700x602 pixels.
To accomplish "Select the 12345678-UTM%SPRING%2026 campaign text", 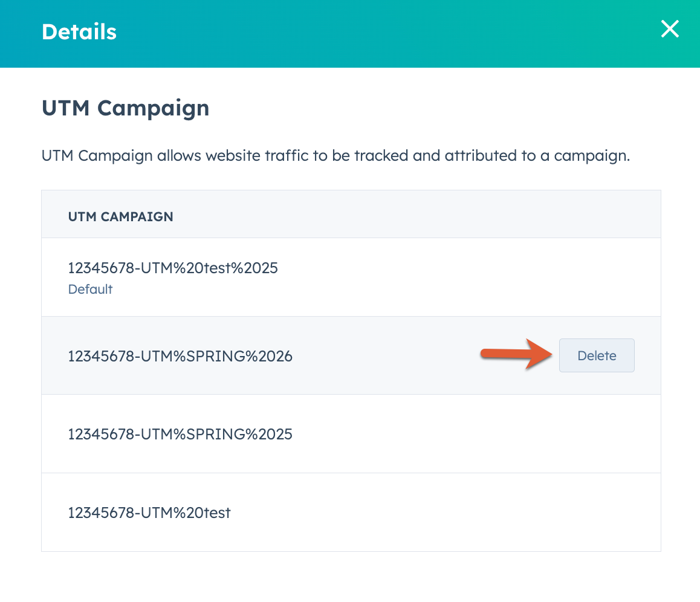I will pos(180,356).
